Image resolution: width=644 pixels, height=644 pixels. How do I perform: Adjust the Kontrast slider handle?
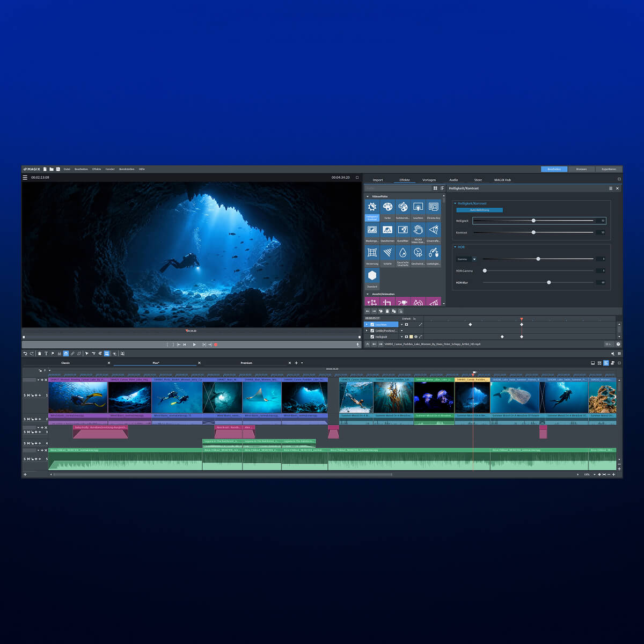533,232
